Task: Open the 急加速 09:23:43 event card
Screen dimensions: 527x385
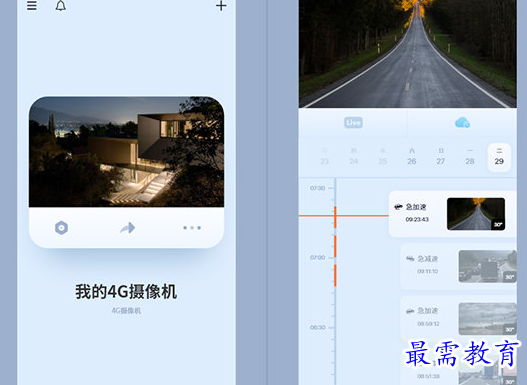Action: pos(452,214)
